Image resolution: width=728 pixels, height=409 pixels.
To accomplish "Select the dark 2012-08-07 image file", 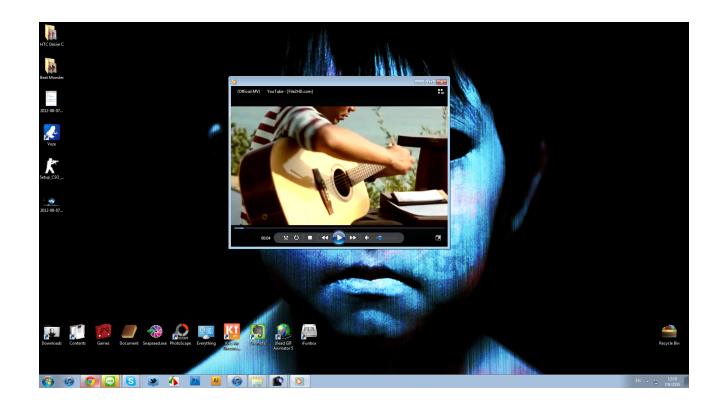I will click(x=51, y=202).
